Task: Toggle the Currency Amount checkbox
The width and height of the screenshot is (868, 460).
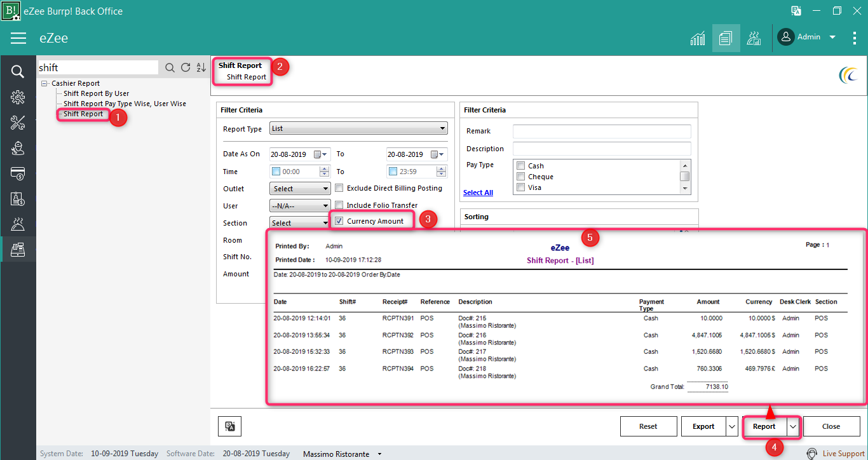Action: point(339,221)
